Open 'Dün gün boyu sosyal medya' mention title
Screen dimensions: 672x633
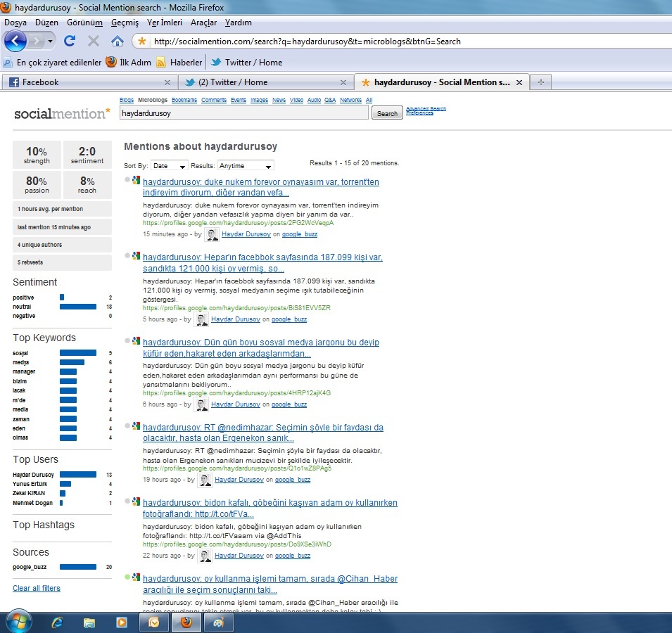[x=260, y=347]
